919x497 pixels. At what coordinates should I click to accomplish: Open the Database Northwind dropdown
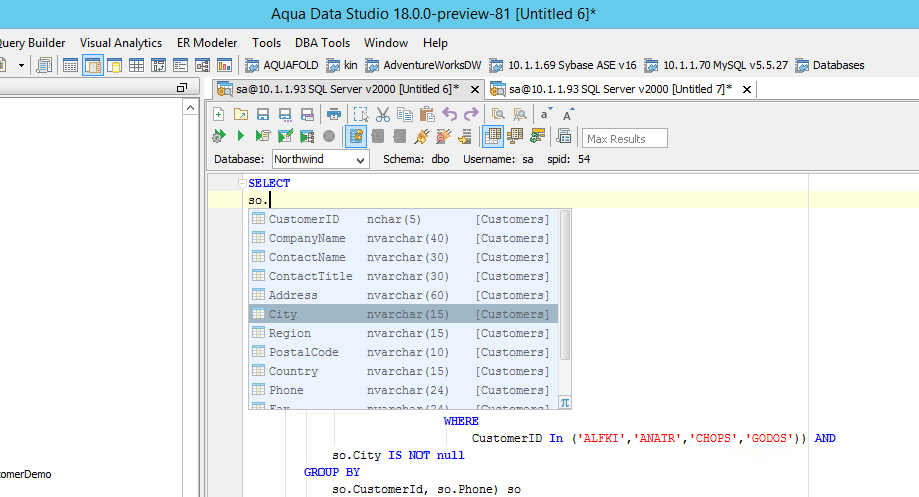point(321,159)
